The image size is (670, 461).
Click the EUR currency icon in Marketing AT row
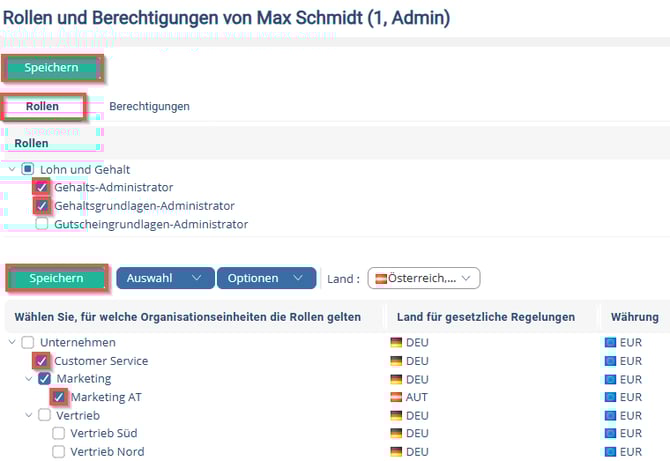611,397
